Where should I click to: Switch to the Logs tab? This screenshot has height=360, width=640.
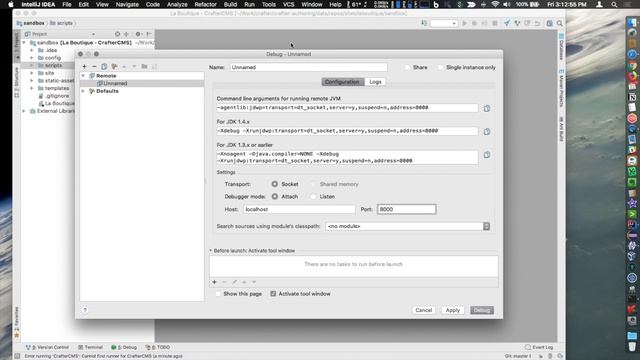tap(375, 82)
